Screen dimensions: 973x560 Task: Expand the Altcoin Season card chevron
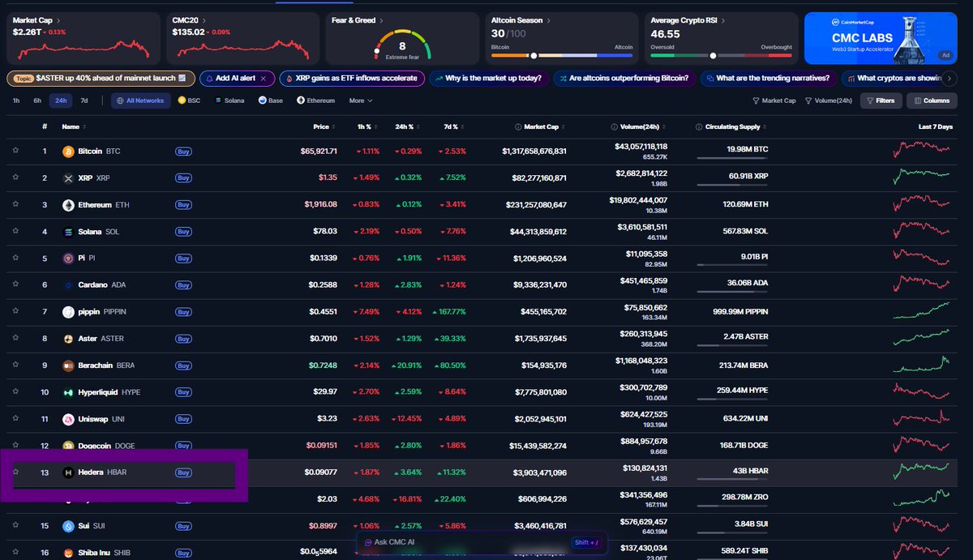coord(548,20)
